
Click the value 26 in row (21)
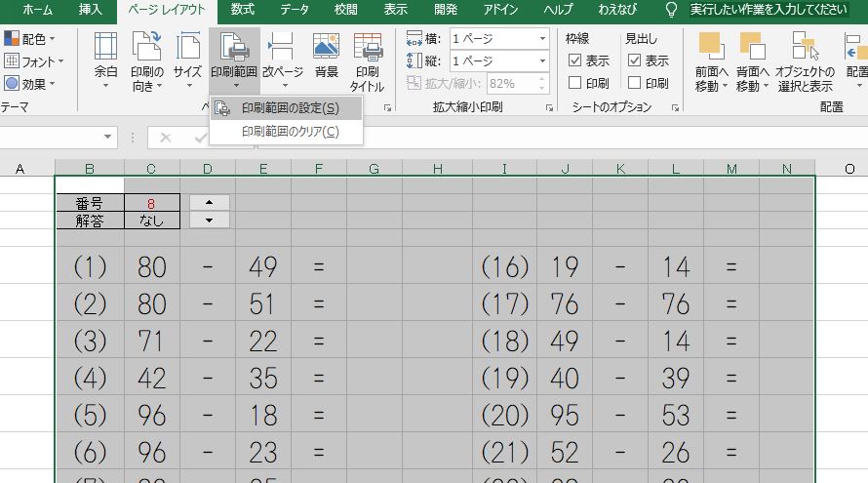[x=676, y=452]
